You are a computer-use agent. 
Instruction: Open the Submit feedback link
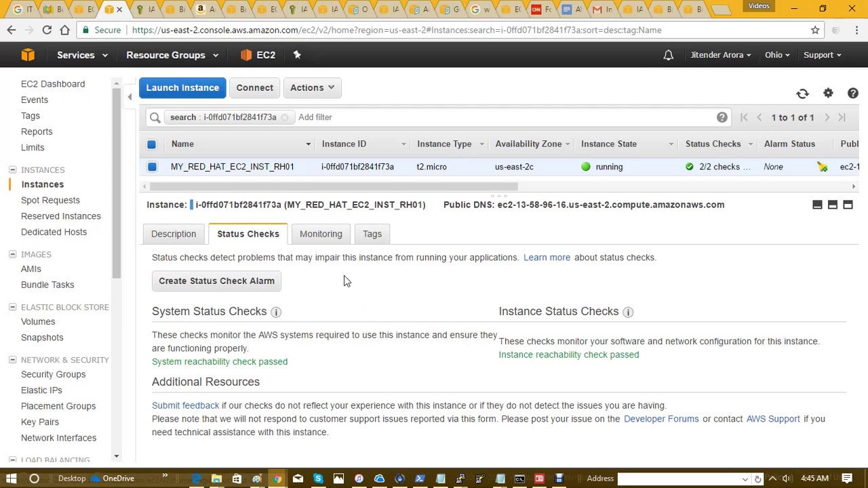[185, 405]
